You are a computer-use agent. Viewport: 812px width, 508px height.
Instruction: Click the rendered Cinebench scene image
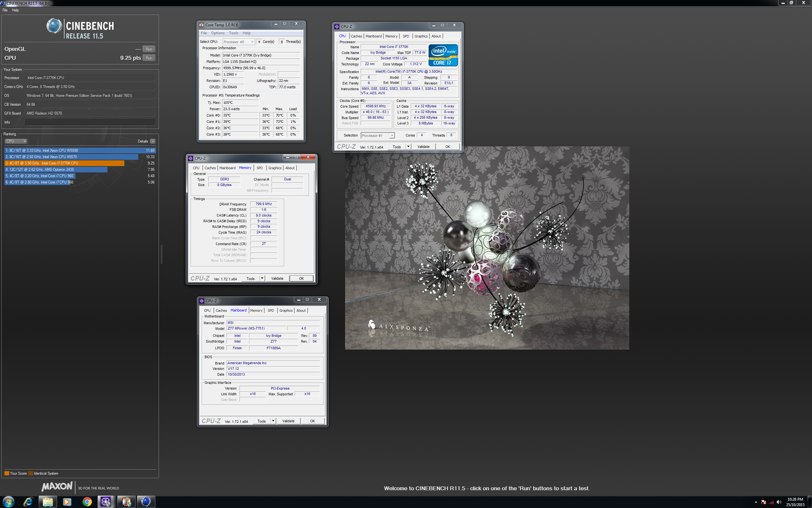click(487, 248)
